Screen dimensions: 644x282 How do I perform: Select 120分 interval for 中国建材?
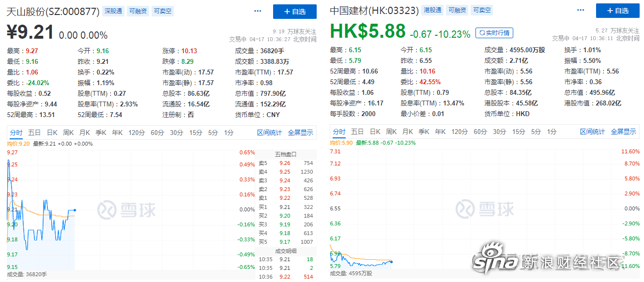pos(460,132)
